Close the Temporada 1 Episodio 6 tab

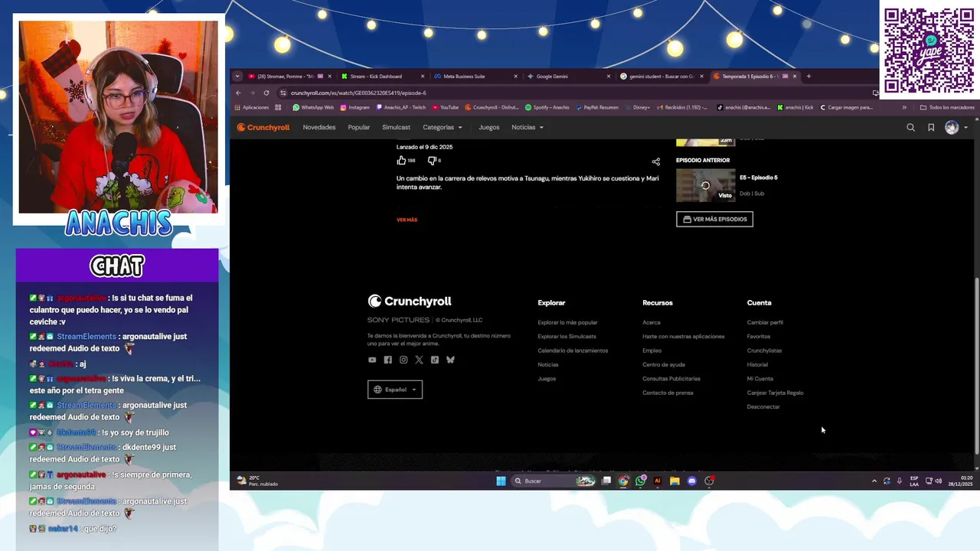(x=795, y=76)
